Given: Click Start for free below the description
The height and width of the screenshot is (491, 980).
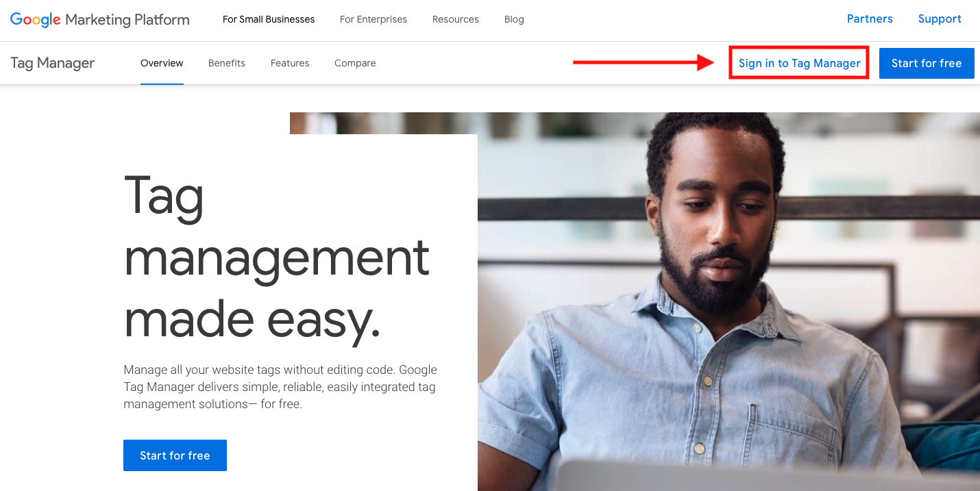Looking at the screenshot, I should coord(175,455).
